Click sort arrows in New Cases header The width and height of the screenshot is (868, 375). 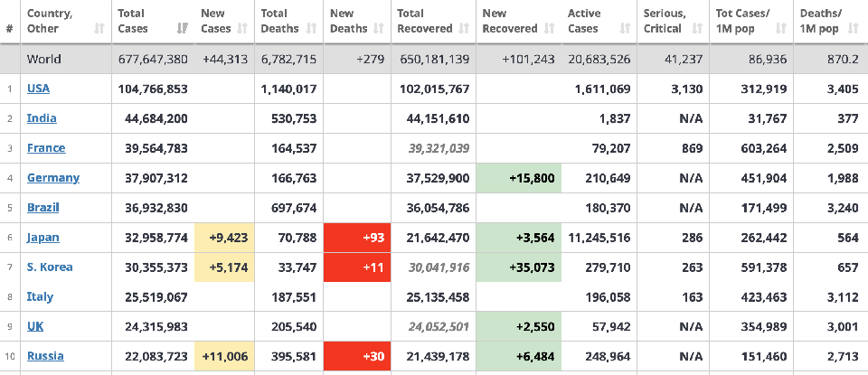[x=243, y=29]
